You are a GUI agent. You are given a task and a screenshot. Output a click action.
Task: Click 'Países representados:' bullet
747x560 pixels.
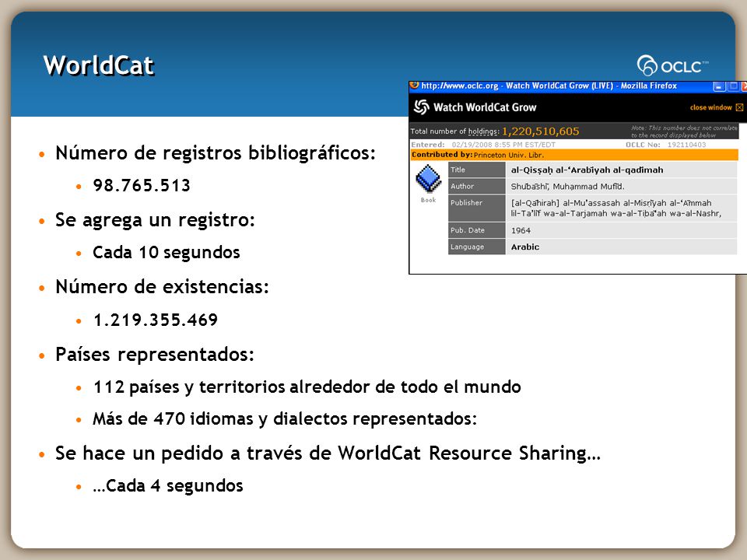154,355
